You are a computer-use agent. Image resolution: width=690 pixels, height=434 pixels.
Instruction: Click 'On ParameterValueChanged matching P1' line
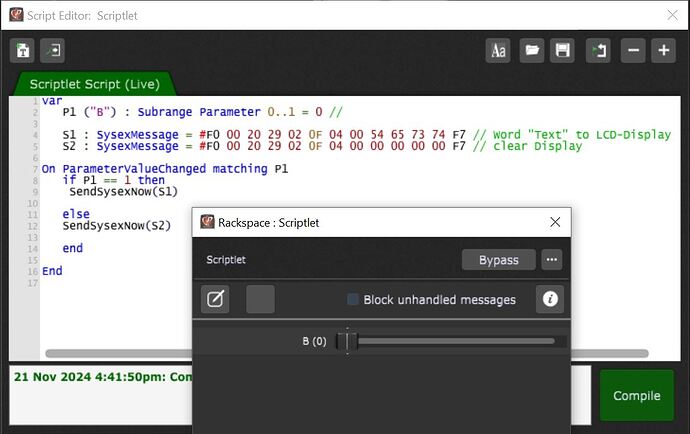click(x=165, y=169)
